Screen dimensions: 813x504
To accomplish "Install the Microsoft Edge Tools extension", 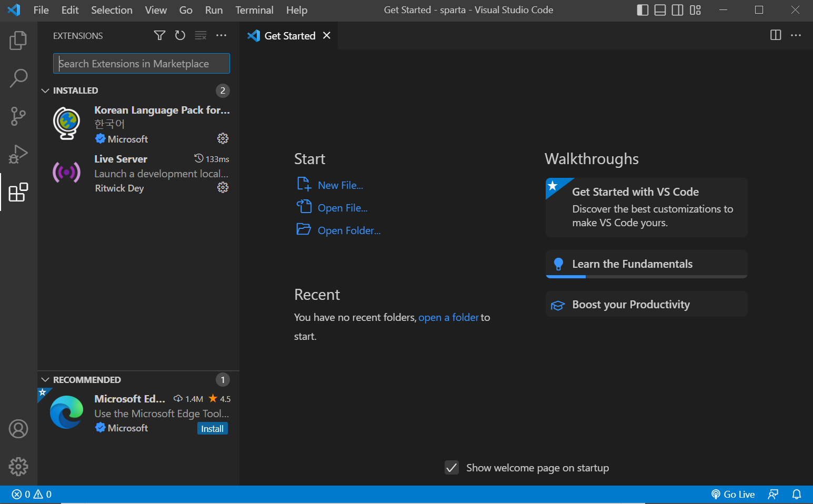I will (213, 429).
